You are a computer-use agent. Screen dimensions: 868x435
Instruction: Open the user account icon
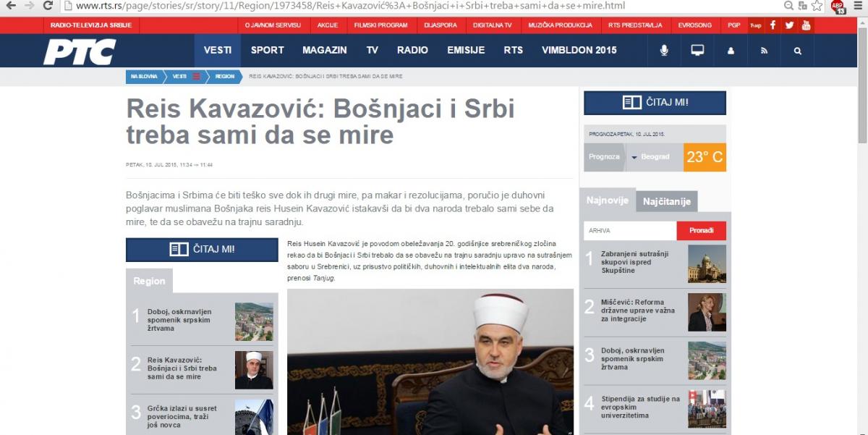(731, 51)
